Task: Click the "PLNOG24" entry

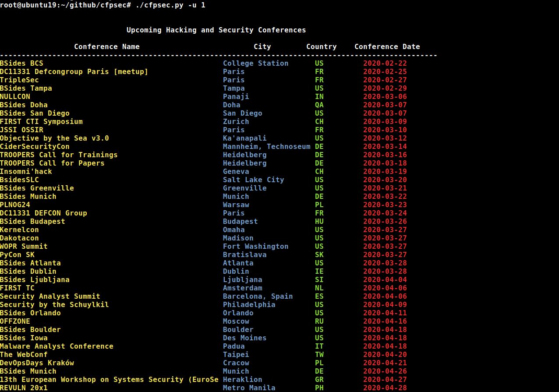Action: tap(15, 205)
